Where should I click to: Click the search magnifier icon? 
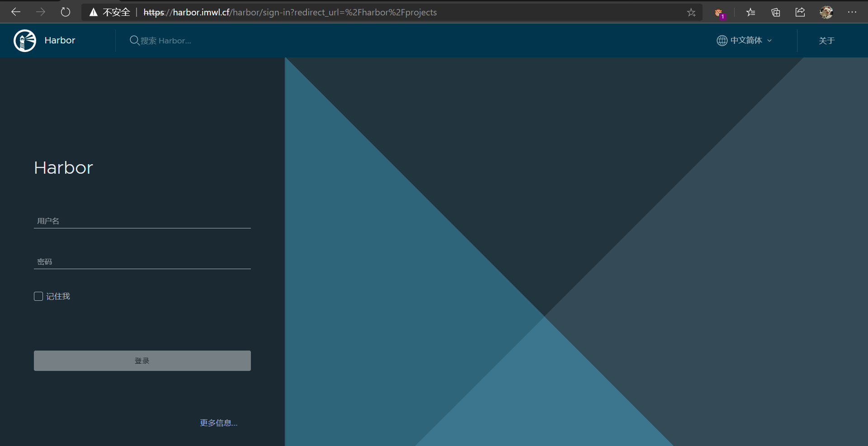134,41
